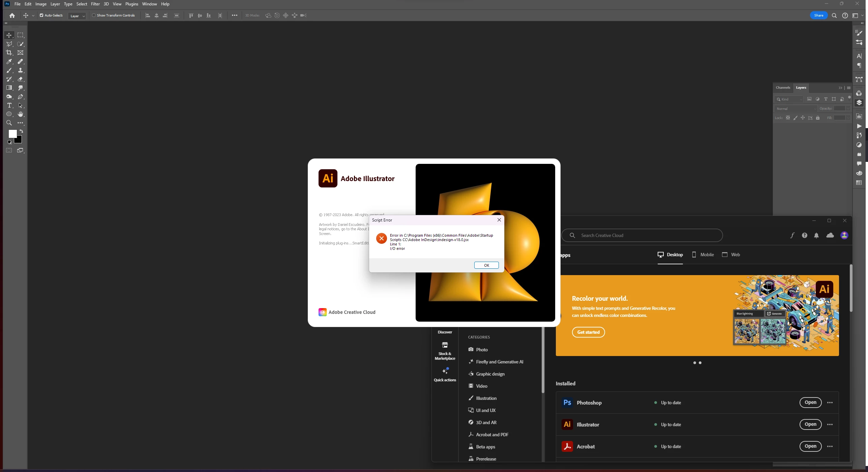Viewport: 868px width, 472px height.
Task: Click OK in Script Error dialog
Action: 486,265
